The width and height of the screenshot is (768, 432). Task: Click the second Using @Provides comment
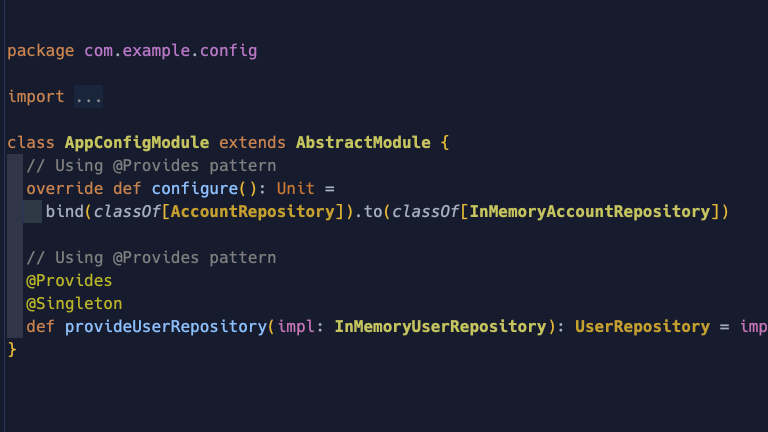point(151,258)
